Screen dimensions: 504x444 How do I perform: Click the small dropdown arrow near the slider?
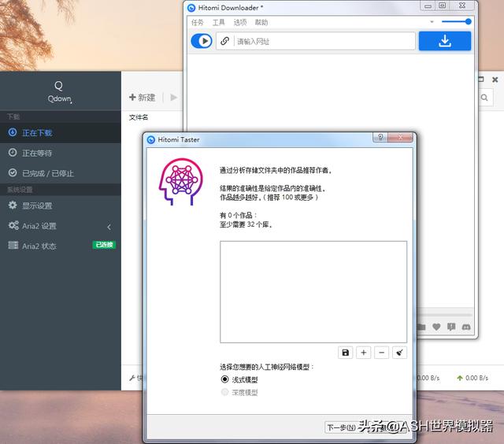[x=432, y=22]
